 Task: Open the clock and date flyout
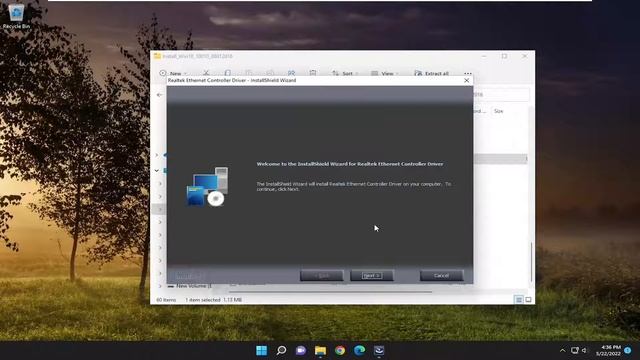[608, 350]
